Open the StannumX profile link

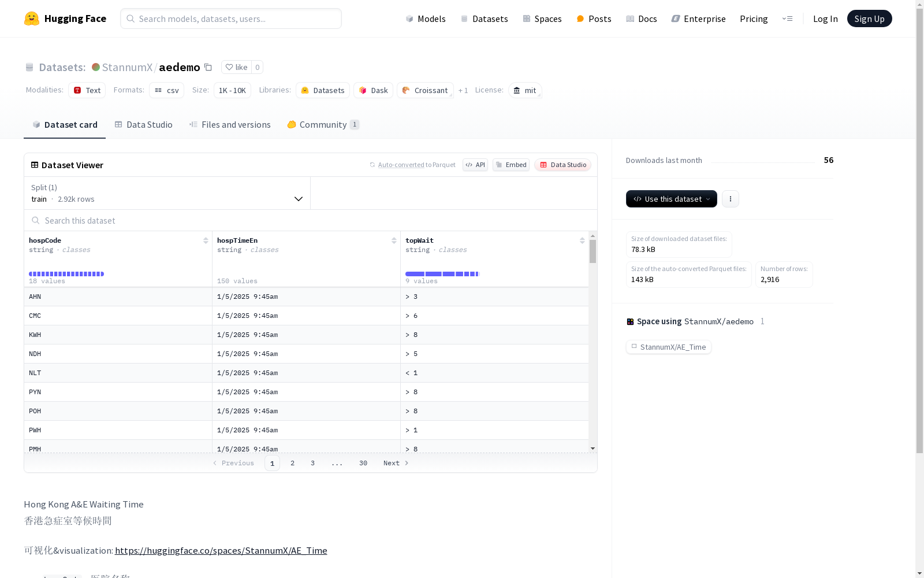[127, 67]
